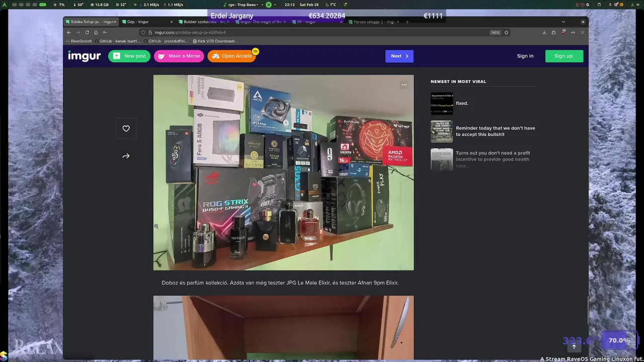Go to the Next post
The image size is (644, 362).
(399, 56)
